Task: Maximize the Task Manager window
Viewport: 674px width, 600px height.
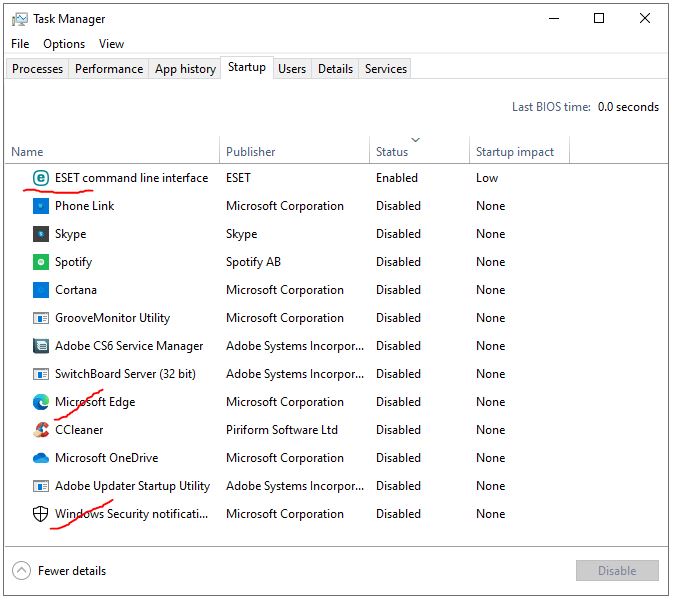Action: 599,18
